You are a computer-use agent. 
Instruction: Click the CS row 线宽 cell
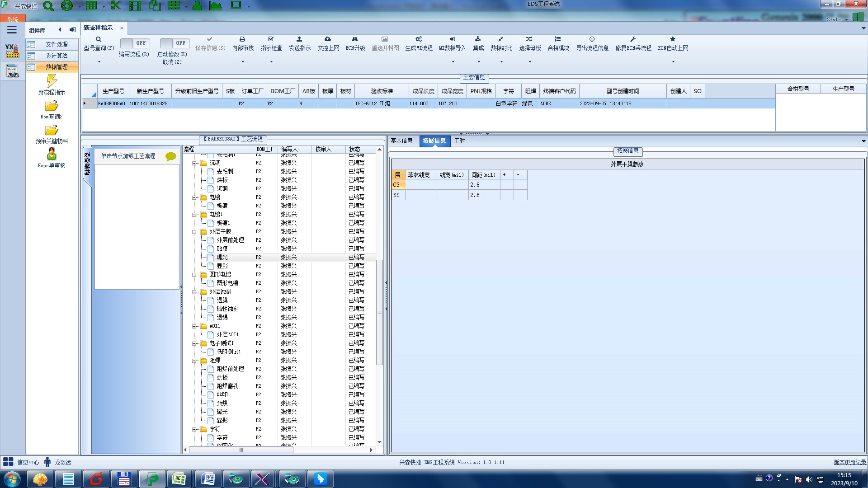tap(452, 185)
